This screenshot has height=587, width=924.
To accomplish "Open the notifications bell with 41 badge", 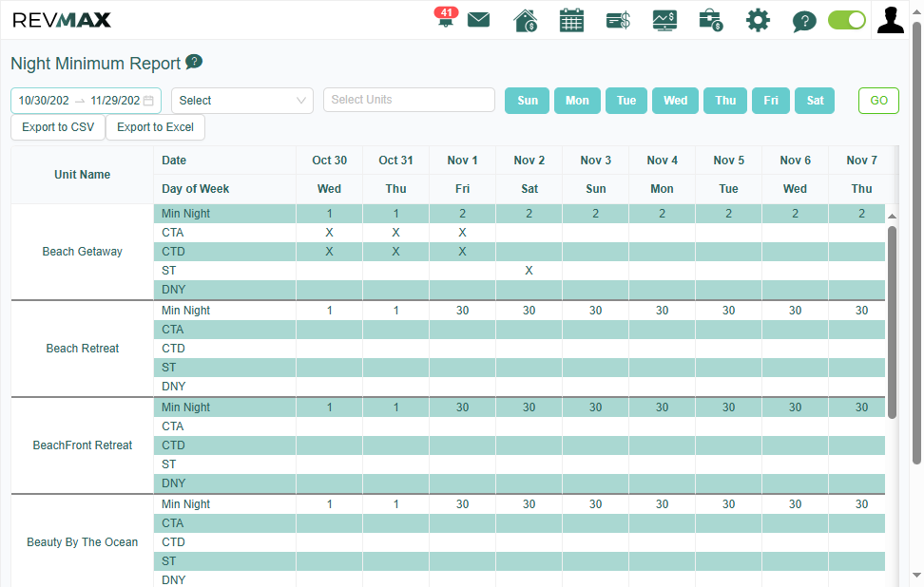I will 446,18.
